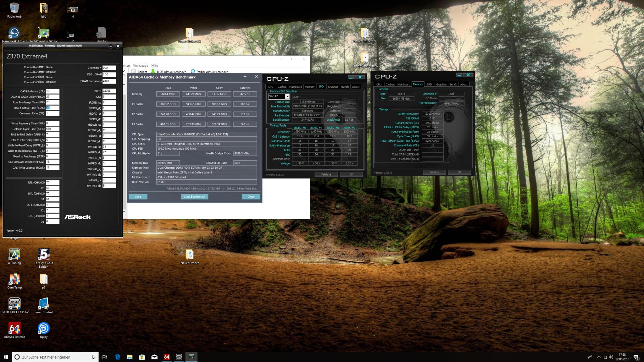Open the 'p2' folder on desktop
This screenshot has width=644, height=362.
[44, 281]
